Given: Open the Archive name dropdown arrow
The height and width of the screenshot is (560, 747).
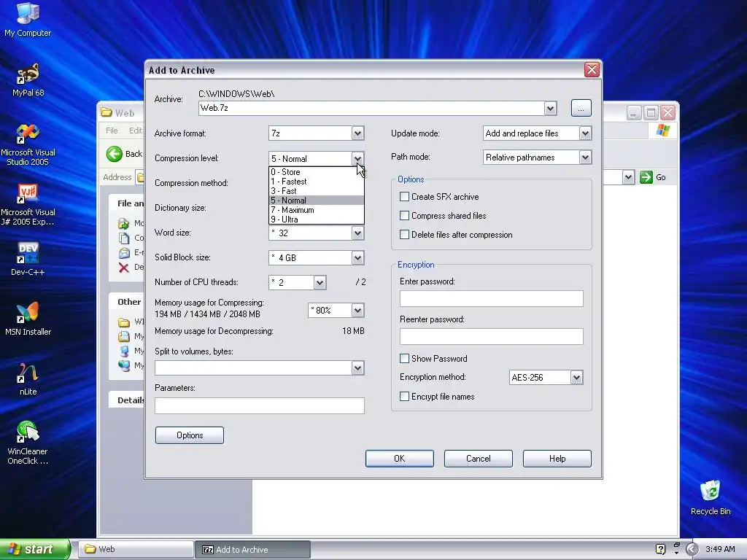Looking at the screenshot, I should 550,109.
